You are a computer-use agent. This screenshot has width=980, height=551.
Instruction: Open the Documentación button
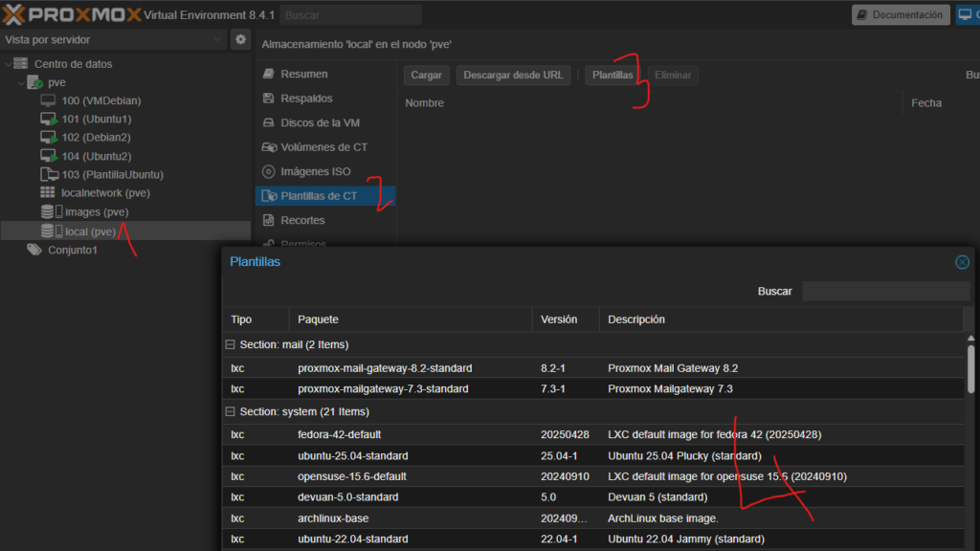tap(900, 14)
